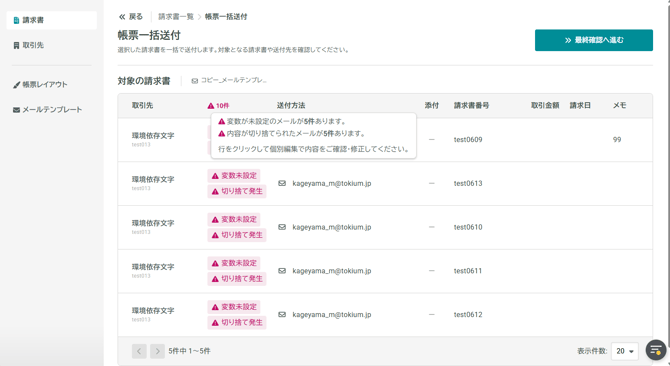Click the メモ column header

tap(620, 105)
